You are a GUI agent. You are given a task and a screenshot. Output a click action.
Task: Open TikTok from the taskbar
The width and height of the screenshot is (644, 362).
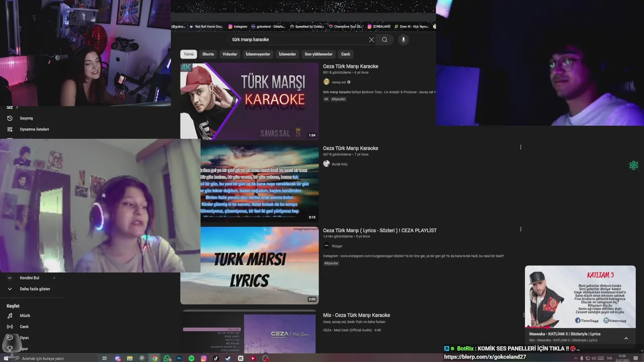(216, 358)
